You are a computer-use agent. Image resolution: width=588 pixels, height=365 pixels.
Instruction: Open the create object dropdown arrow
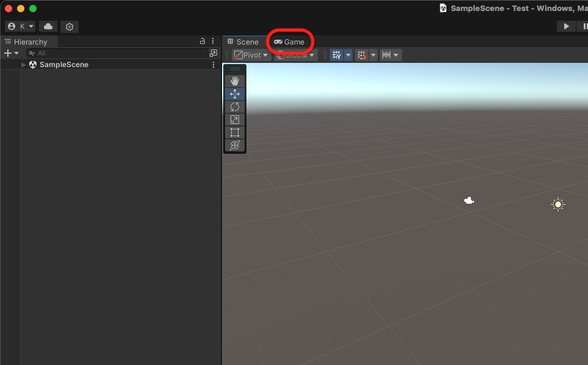(16, 53)
